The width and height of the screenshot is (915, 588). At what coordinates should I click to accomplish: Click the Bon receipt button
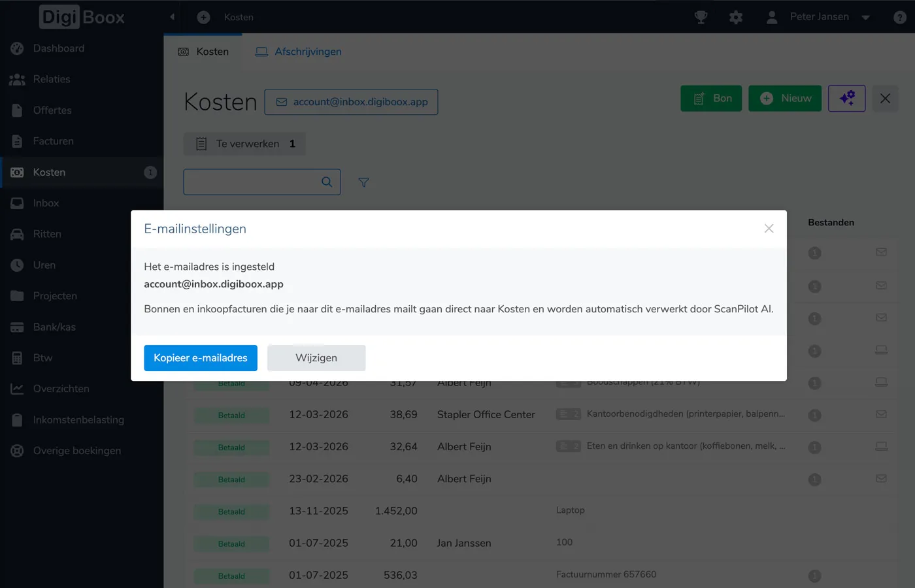tap(711, 98)
